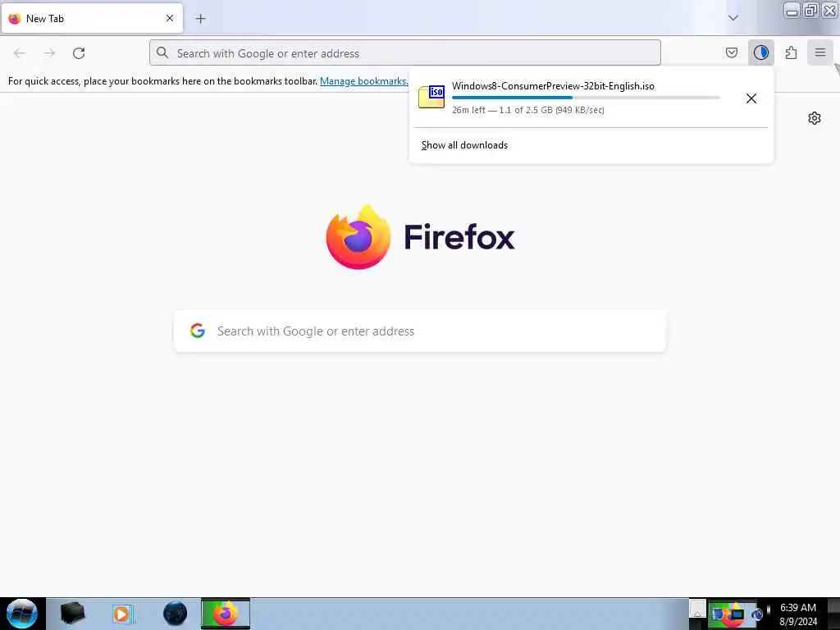Select the New Tab tab
Screen dimensions: 840x630
pos(92,18)
